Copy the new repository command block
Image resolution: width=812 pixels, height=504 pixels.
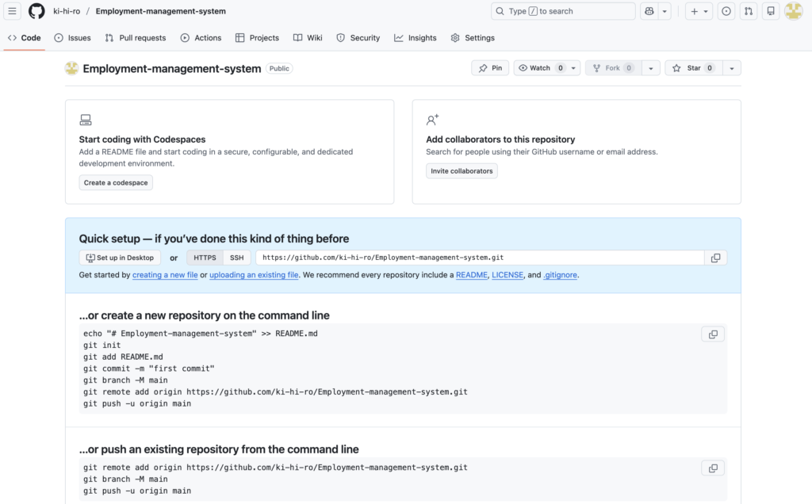[713, 334]
